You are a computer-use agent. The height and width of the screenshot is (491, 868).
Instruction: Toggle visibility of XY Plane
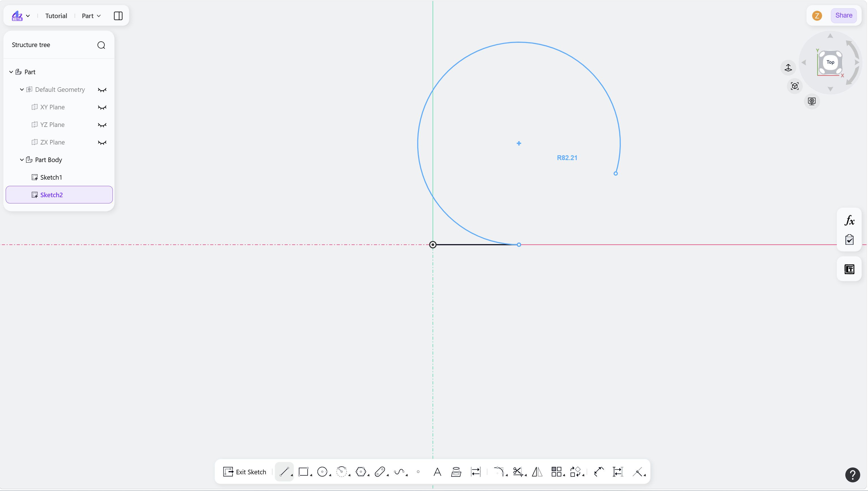(x=102, y=107)
